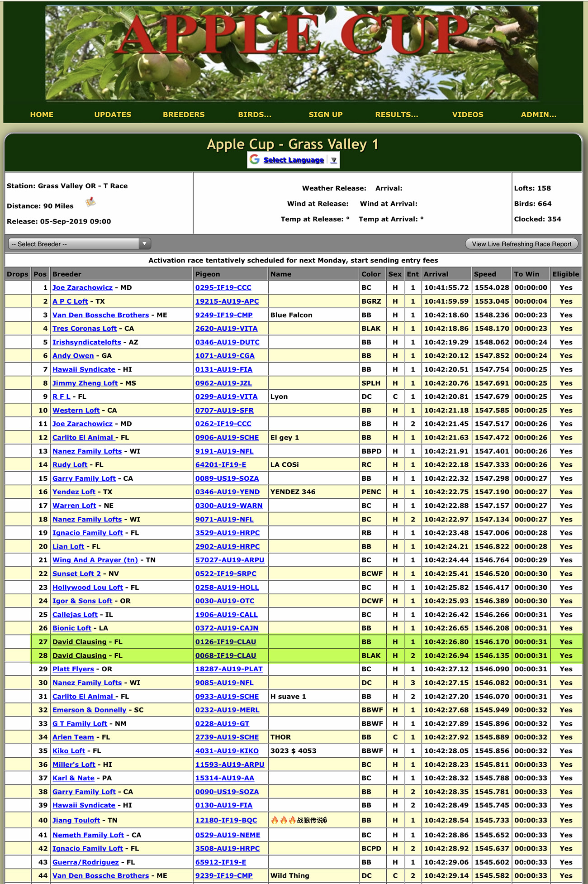The width and height of the screenshot is (588, 884).
Task: Select the THOR name cell
Action: coord(313,737)
